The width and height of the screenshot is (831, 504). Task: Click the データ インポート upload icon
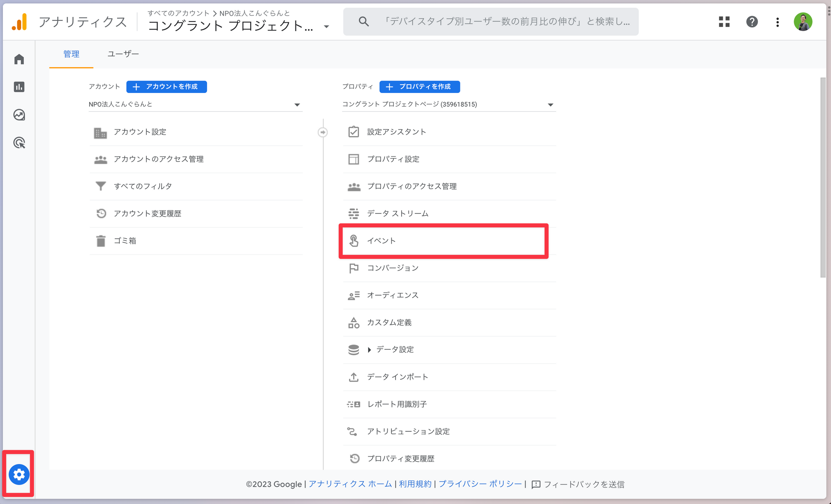[x=354, y=377]
